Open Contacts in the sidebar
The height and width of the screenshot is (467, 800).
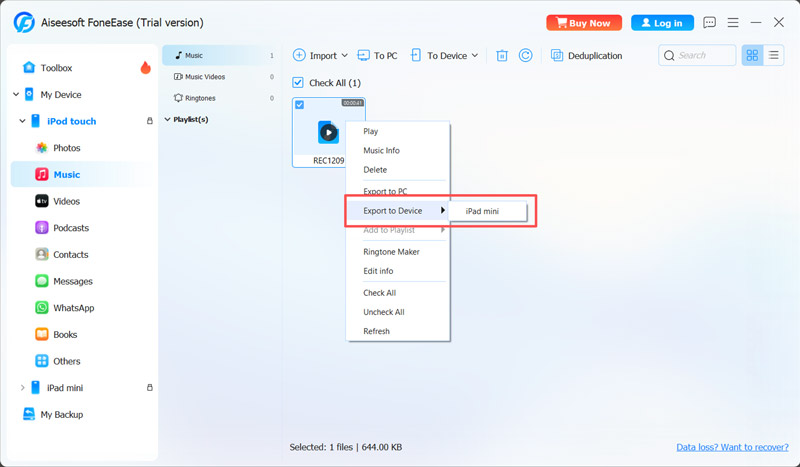(70, 254)
